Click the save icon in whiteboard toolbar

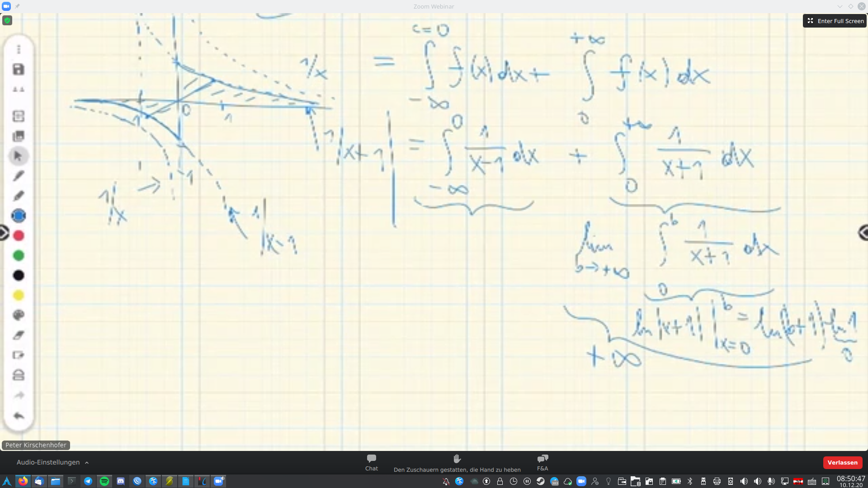pos(19,69)
